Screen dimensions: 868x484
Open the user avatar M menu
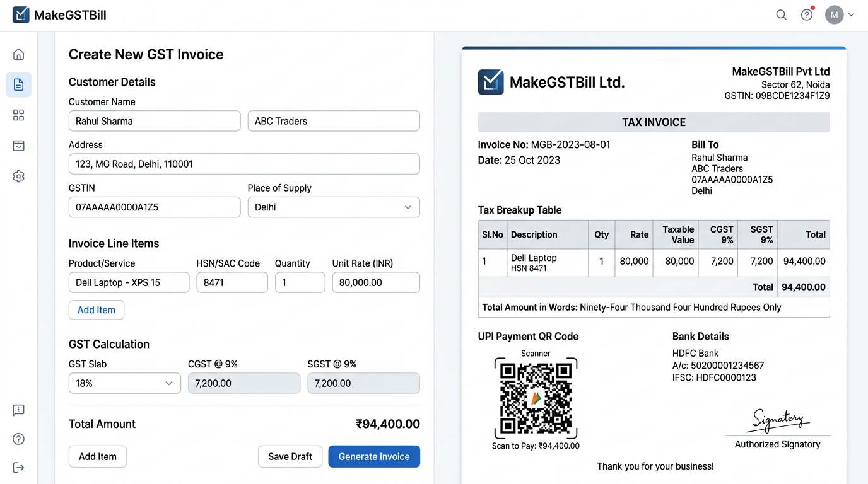(x=835, y=15)
